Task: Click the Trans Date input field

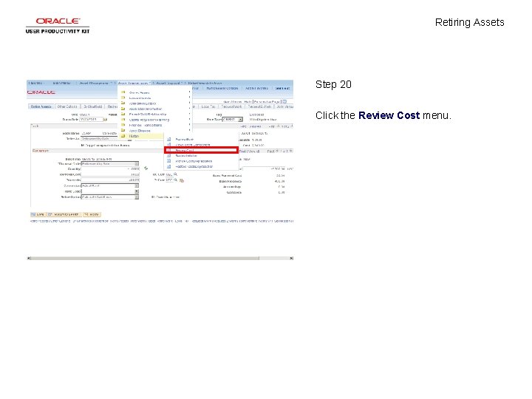Action: pos(91,120)
